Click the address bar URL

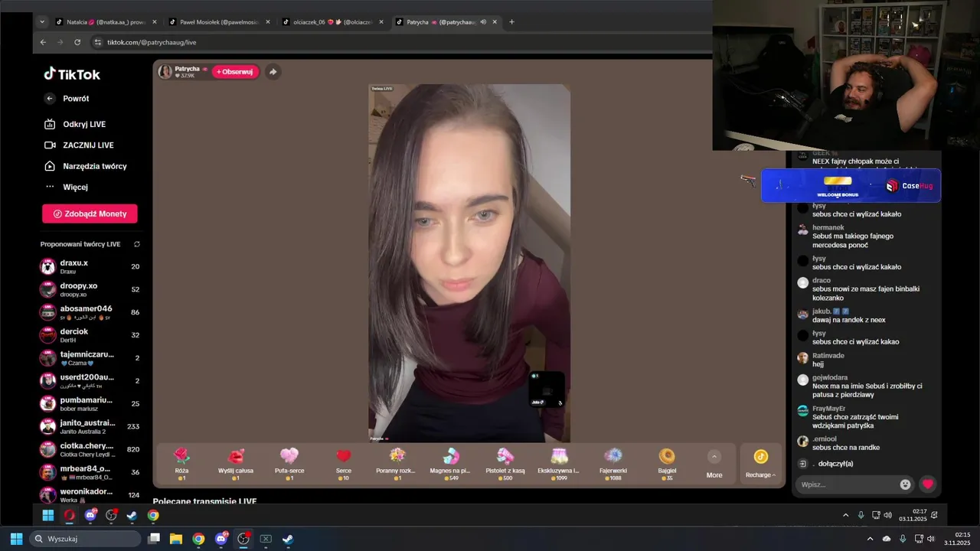pos(152,42)
